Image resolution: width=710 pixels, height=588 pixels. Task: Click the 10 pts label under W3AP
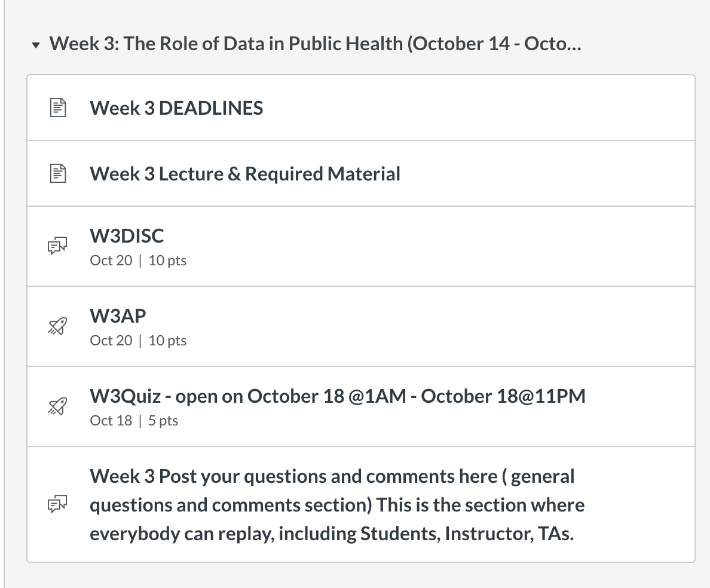[167, 341]
